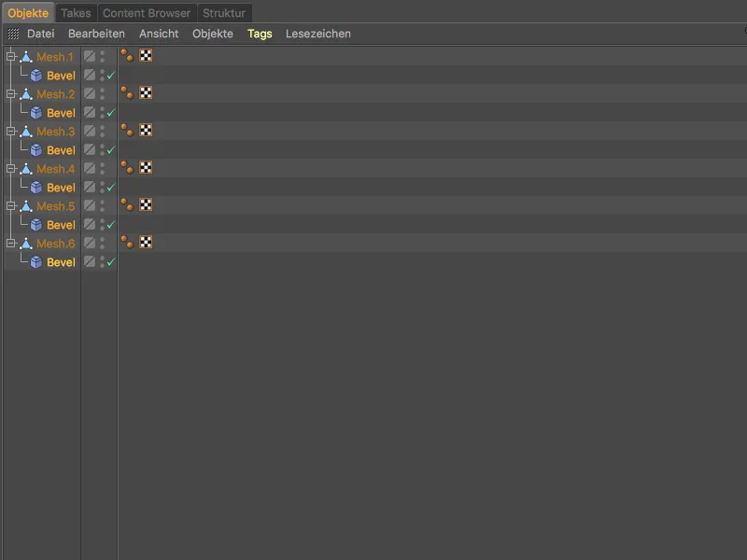
Task: Click the Mesh.5 polygon object icon
Action: click(x=26, y=206)
